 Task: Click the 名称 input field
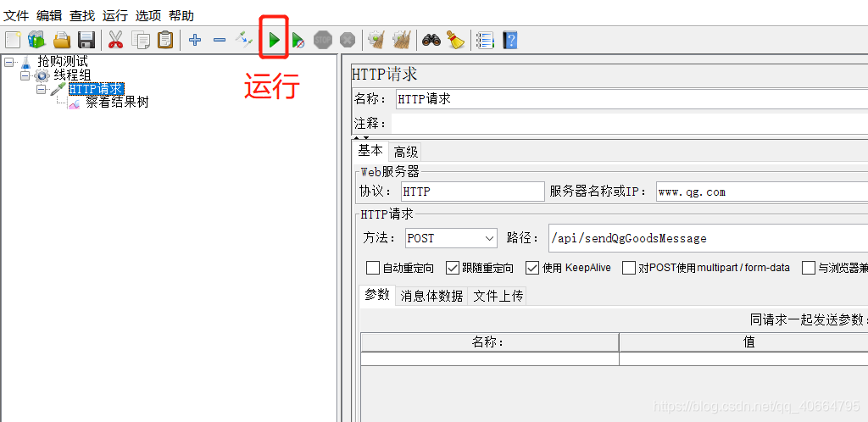632,99
